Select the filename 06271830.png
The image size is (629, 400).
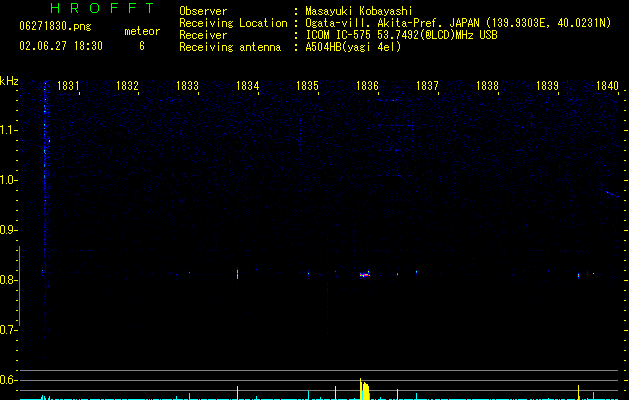55,27
